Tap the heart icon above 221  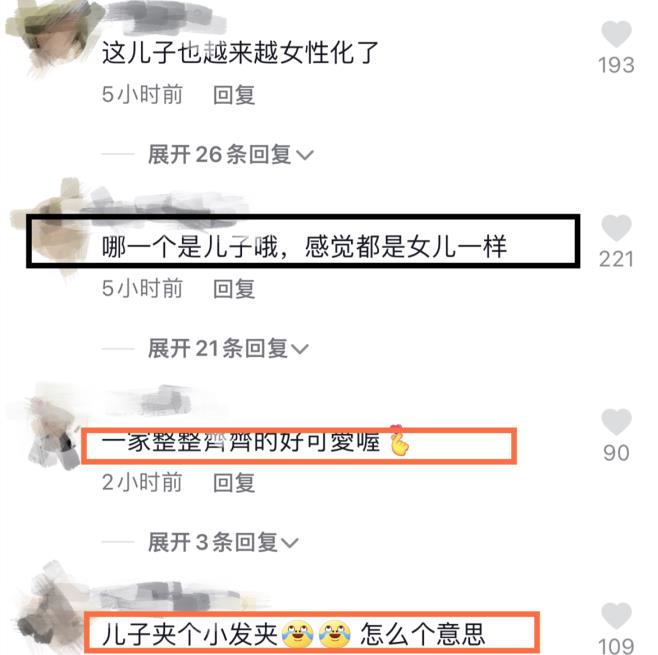point(616,228)
